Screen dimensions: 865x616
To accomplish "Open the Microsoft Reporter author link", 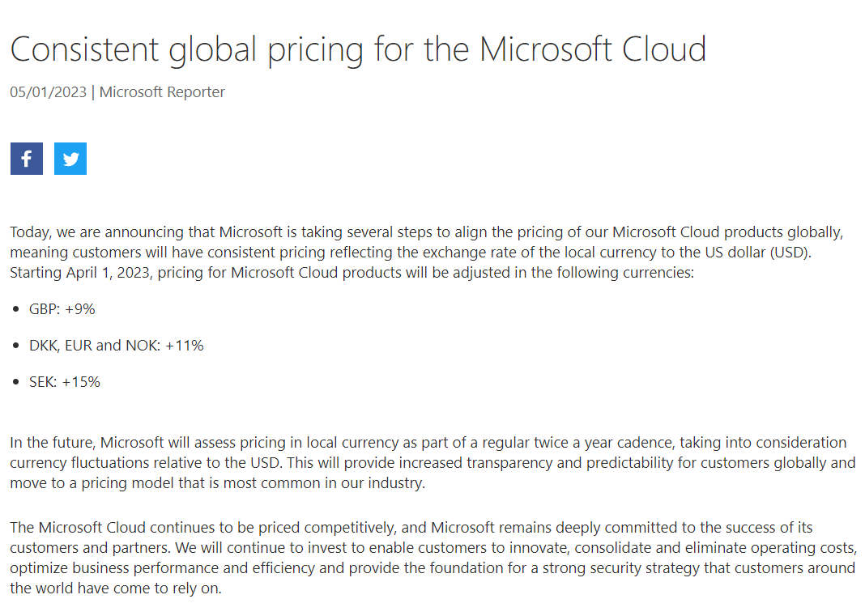I will pos(162,92).
